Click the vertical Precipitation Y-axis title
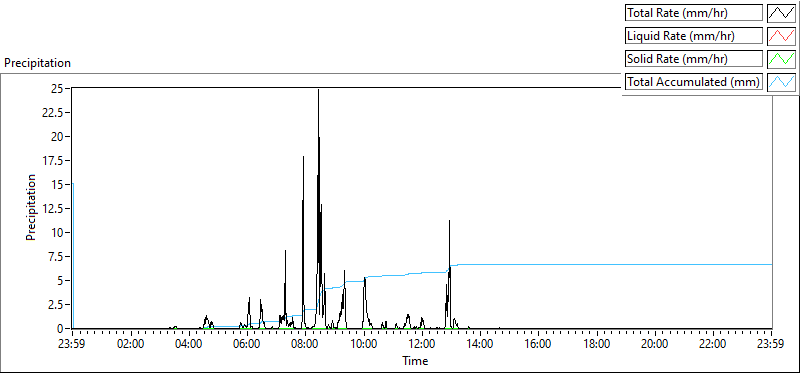Image resolution: width=800 pixels, height=373 pixels. tap(31, 207)
